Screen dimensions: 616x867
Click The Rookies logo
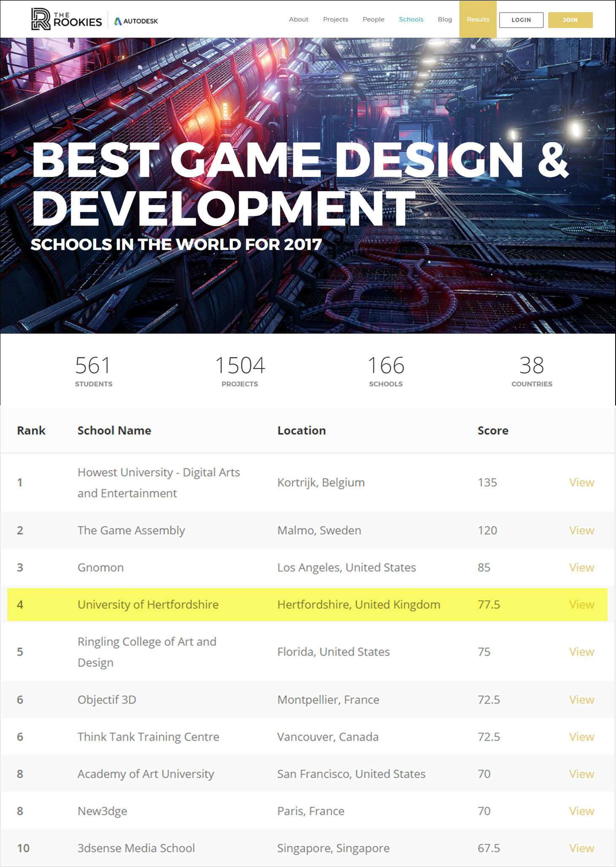point(67,19)
